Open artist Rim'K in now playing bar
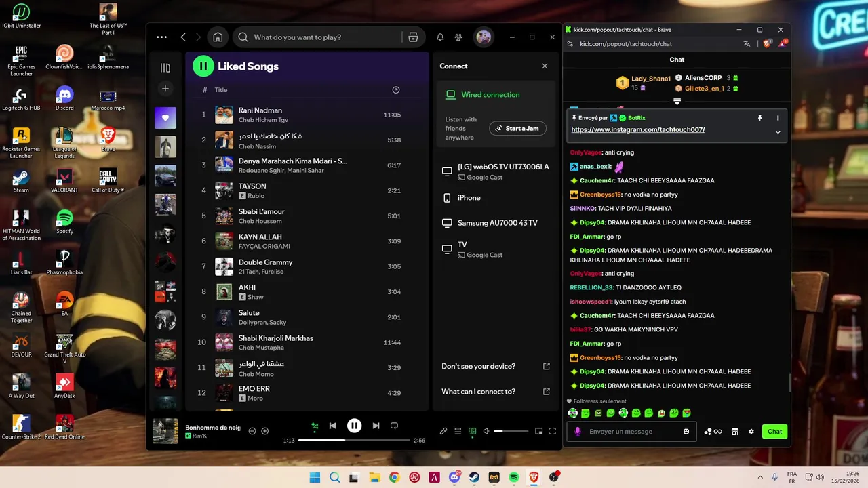The height and width of the screenshot is (488, 868). [x=200, y=436]
